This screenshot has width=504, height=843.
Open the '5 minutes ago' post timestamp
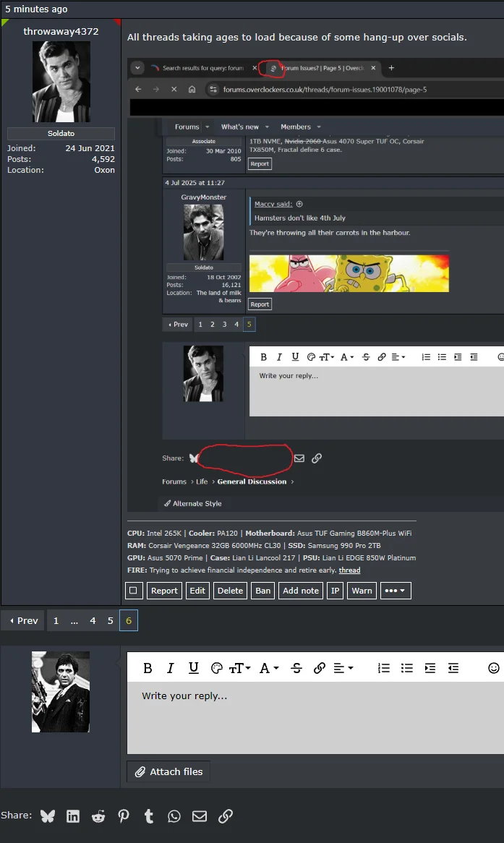37,9
